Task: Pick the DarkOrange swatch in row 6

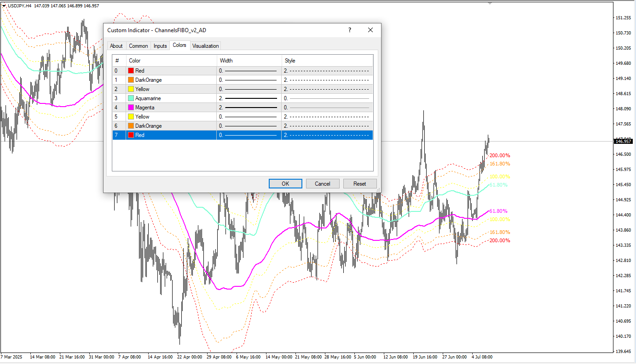Action: tap(131, 126)
